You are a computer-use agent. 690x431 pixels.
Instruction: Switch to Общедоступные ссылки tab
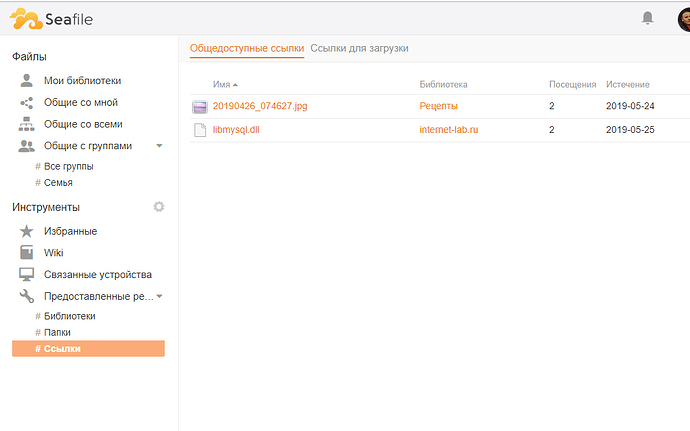[247, 48]
